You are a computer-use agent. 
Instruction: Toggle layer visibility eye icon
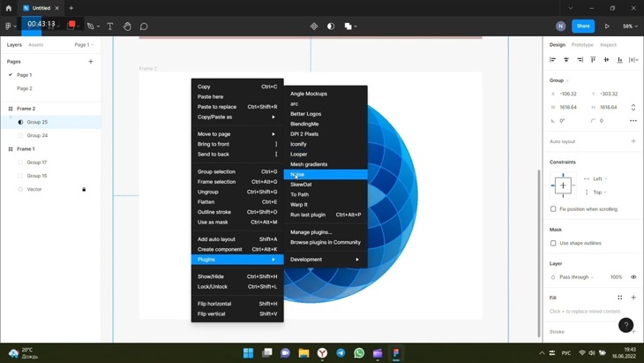(633, 277)
